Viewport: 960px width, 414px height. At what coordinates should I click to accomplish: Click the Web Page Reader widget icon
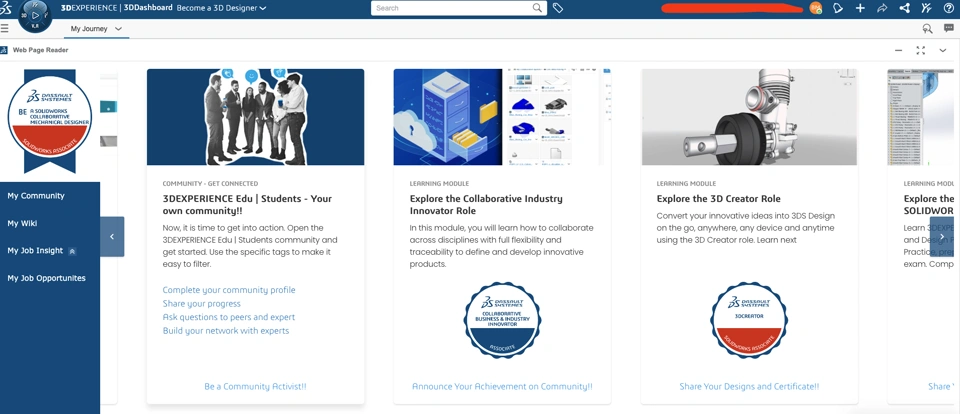click(4, 50)
